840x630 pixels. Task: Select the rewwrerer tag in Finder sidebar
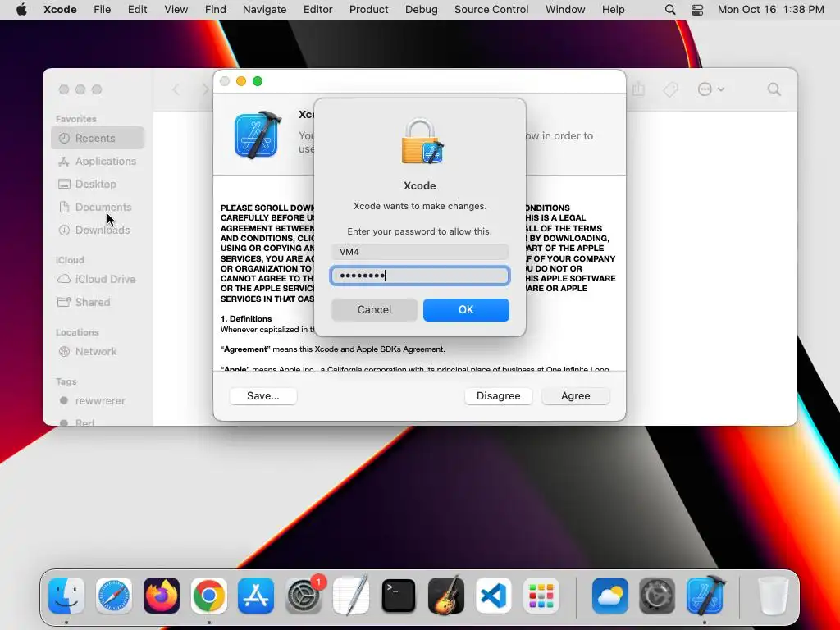point(98,400)
